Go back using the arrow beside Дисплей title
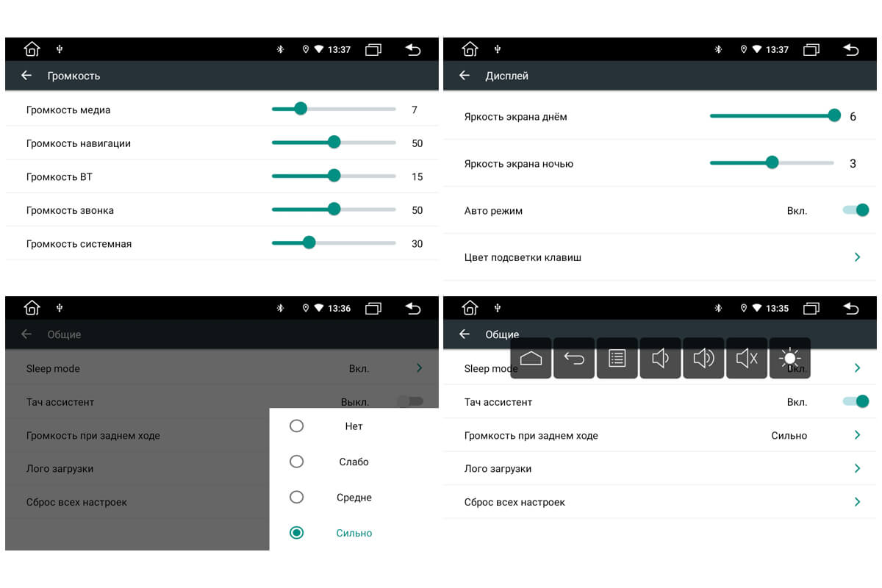 click(465, 76)
